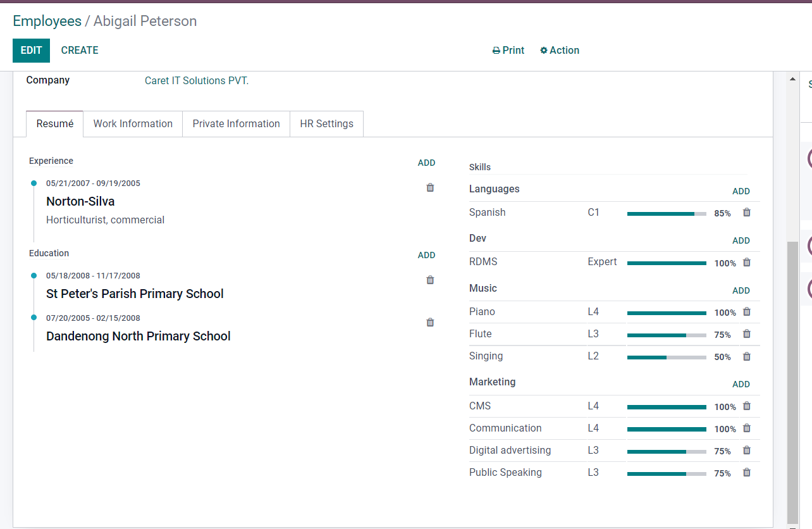812x529 pixels.
Task: Create a new employee record
Action: (x=80, y=51)
